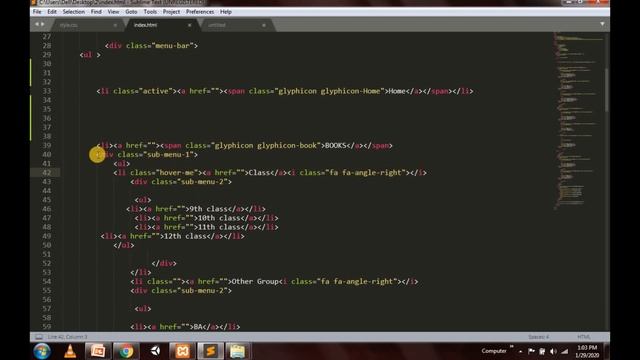The image size is (640, 360).
Task: Open Sublime Text taskbar icon
Action: tap(210, 351)
